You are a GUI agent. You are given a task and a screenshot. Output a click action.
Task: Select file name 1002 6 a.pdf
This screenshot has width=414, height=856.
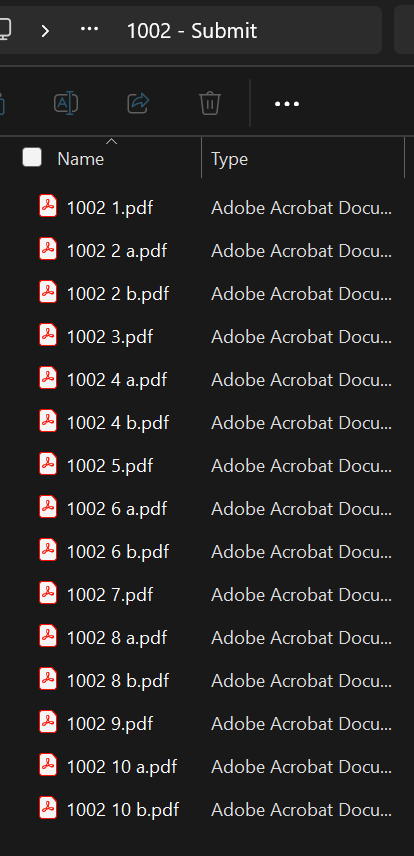(117, 509)
